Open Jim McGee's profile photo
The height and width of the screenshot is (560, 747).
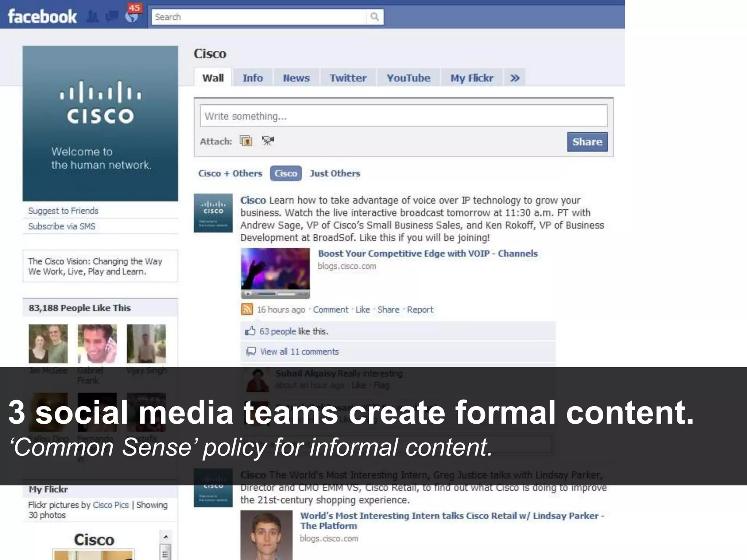(48, 343)
